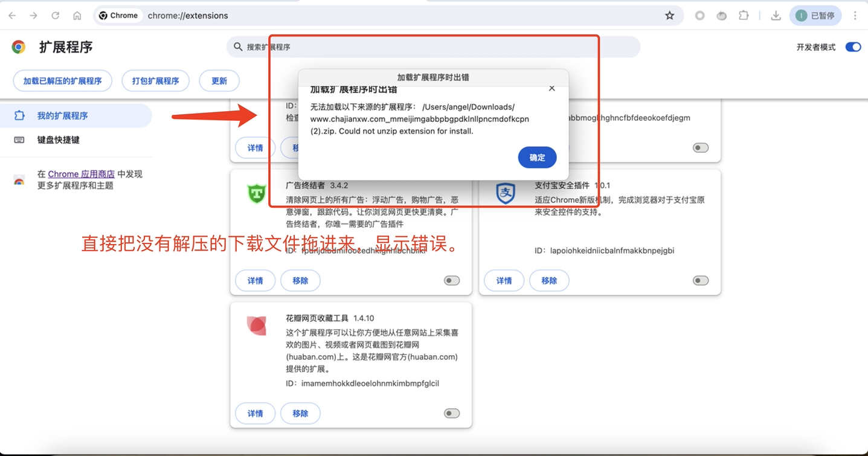Click the 花瓣网页收藏工具 1.4.10 title
Viewport: 868px width, 456px height.
330,318
